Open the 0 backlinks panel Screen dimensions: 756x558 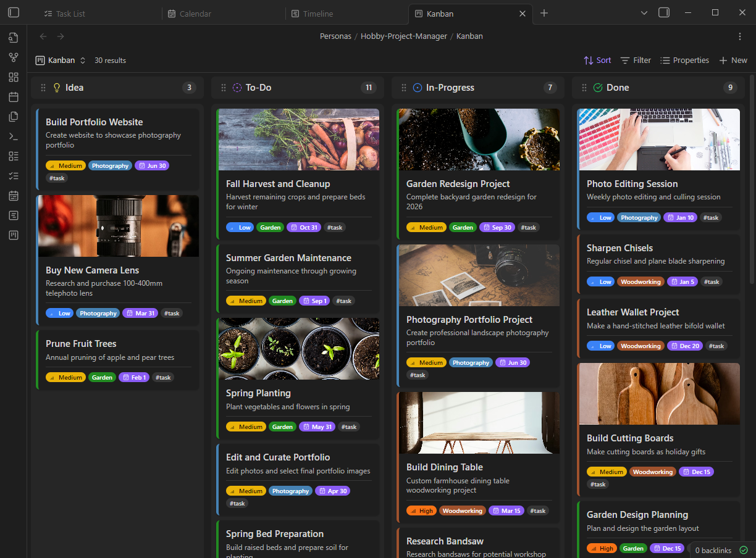click(x=713, y=550)
